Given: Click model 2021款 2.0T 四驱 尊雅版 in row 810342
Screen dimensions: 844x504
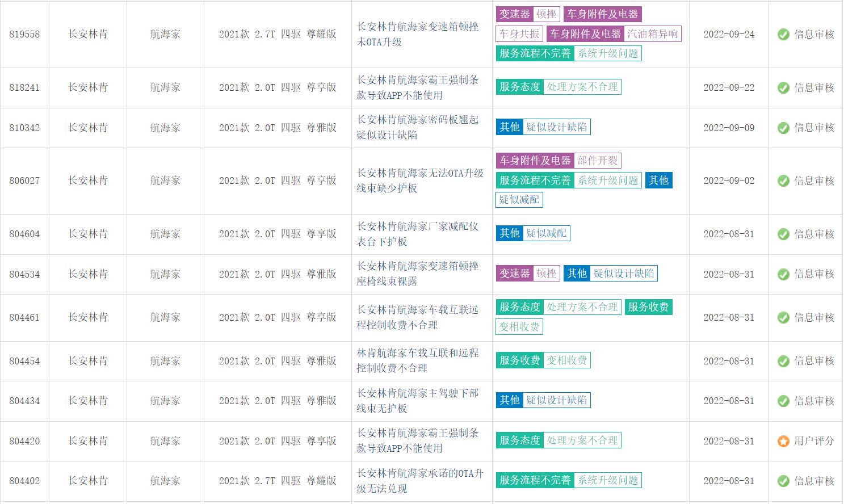Looking at the screenshot, I should coord(278,128).
